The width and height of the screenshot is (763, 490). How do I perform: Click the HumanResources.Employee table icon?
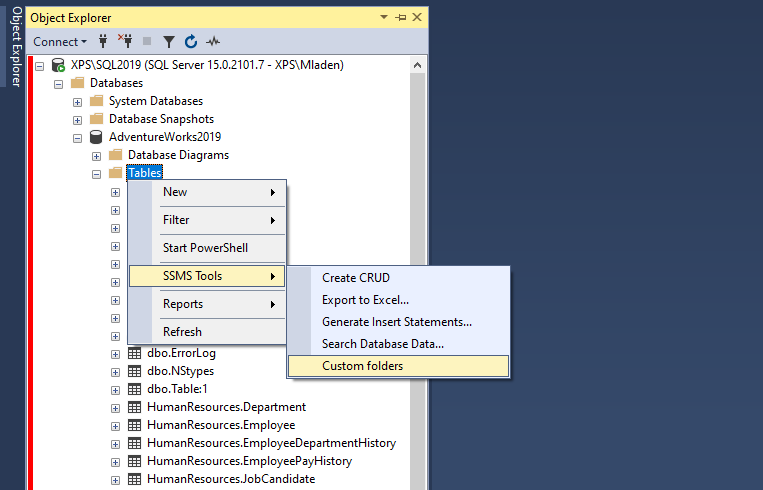point(134,425)
